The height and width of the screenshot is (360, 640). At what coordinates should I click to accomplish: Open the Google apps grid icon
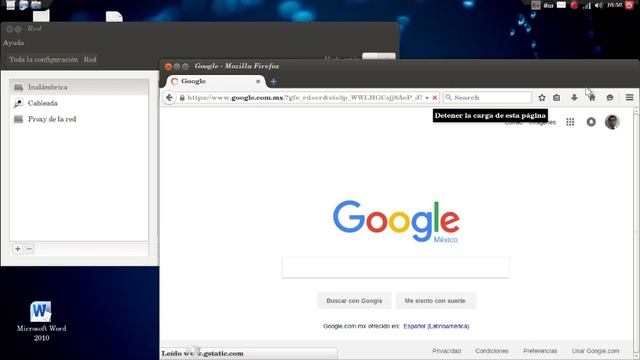click(x=570, y=122)
